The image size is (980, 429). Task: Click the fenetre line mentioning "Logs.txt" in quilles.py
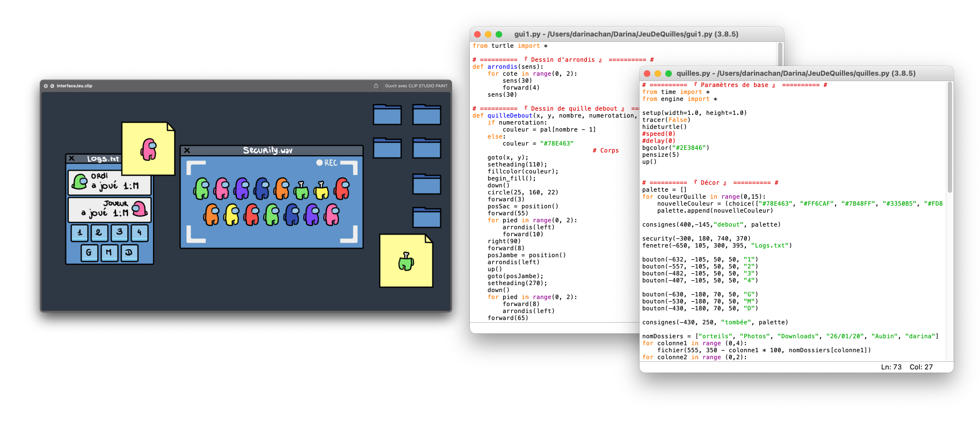717,246
